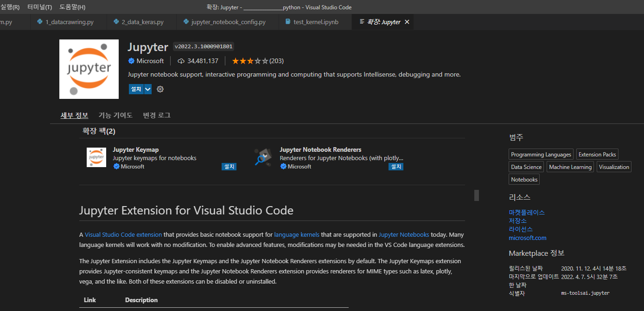Click the Microsoft publisher under Notebook Renderers
The height and width of the screenshot is (311, 644).
(300, 167)
